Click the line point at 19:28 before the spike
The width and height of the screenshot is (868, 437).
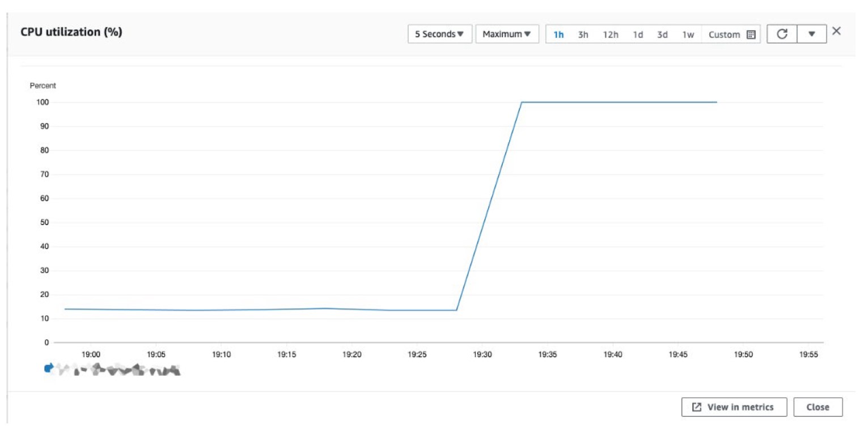[x=456, y=310]
